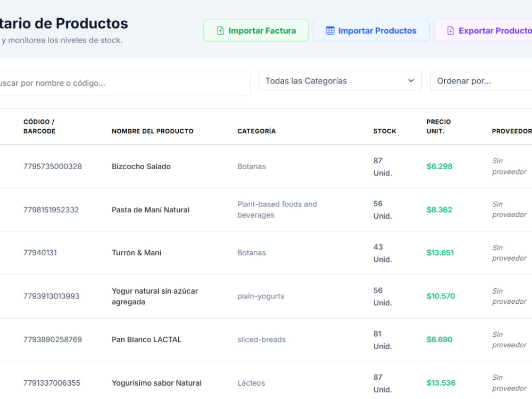This screenshot has width=532, height=399.
Task: Click the Exportar Productos file icon
Action: [451, 30]
